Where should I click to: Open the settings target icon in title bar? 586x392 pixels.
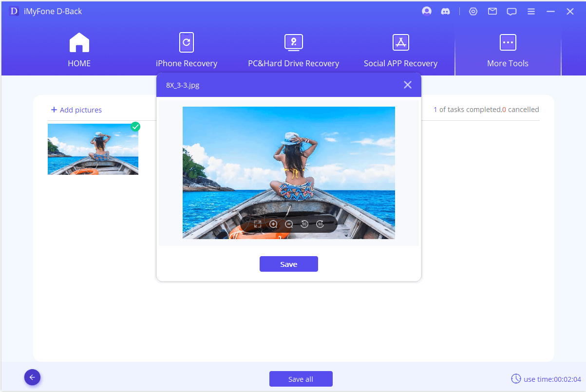pyautogui.click(x=473, y=11)
